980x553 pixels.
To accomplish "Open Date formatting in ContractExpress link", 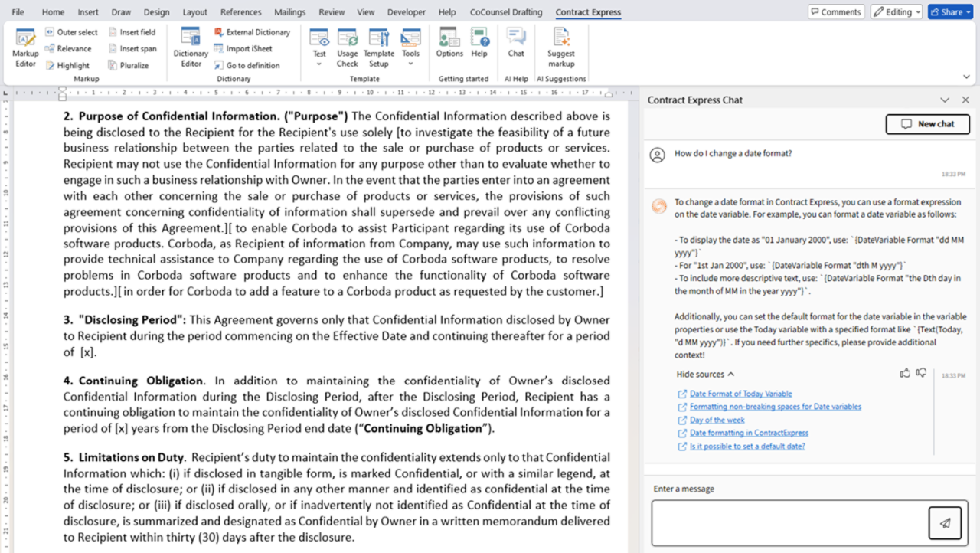I will [x=749, y=433].
